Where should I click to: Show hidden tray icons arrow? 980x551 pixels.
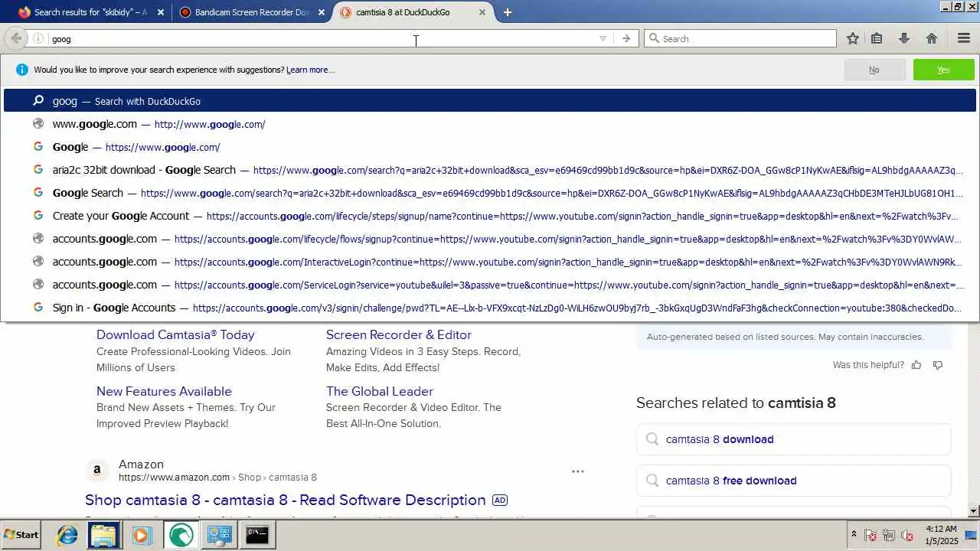coord(854,535)
